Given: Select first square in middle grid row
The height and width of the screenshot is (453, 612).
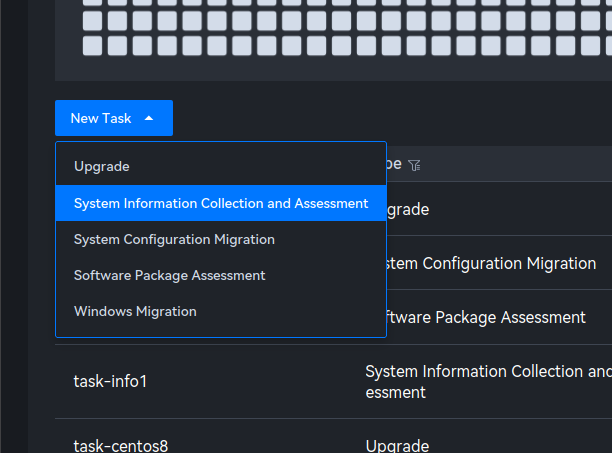Looking at the screenshot, I should point(91,20).
